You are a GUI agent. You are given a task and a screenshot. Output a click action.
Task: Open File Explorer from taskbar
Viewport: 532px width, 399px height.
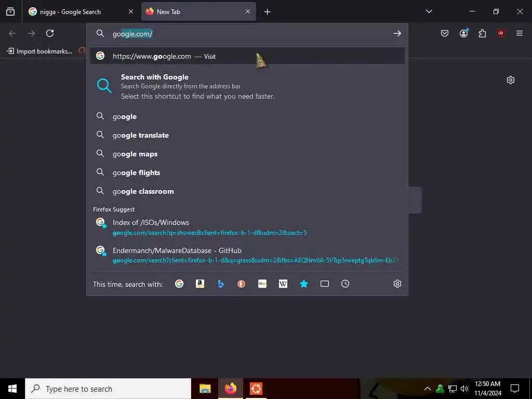pos(205,389)
